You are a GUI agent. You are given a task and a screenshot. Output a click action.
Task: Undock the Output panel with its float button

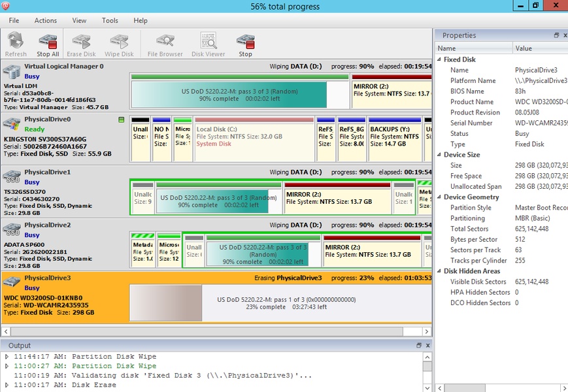[x=420, y=345]
